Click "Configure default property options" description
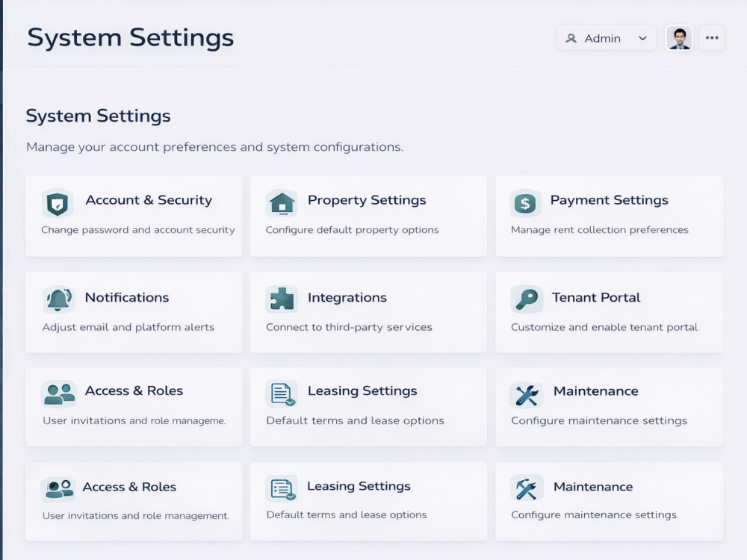This screenshot has width=747, height=560. coord(352,230)
